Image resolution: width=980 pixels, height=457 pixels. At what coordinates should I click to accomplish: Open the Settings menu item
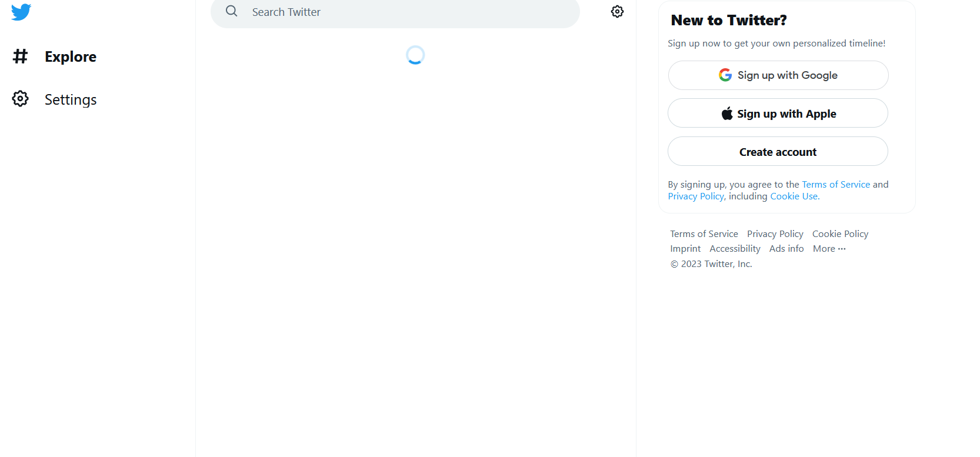[x=71, y=99]
